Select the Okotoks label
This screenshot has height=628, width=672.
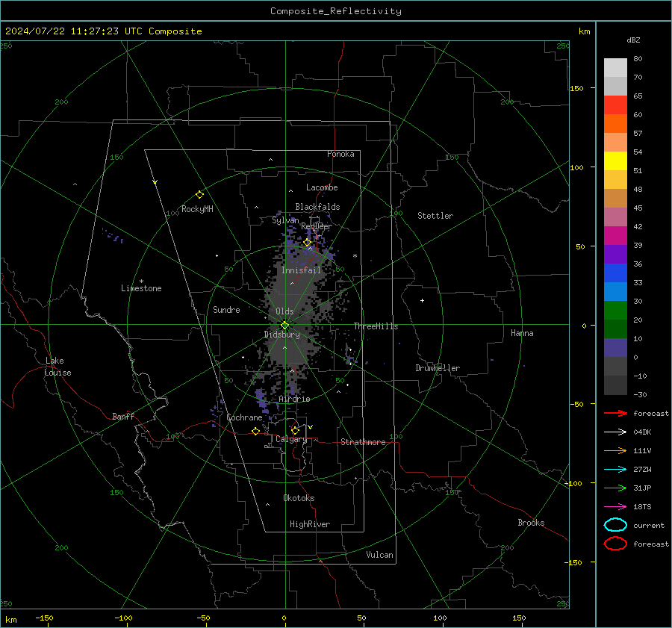click(x=299, y=498)
